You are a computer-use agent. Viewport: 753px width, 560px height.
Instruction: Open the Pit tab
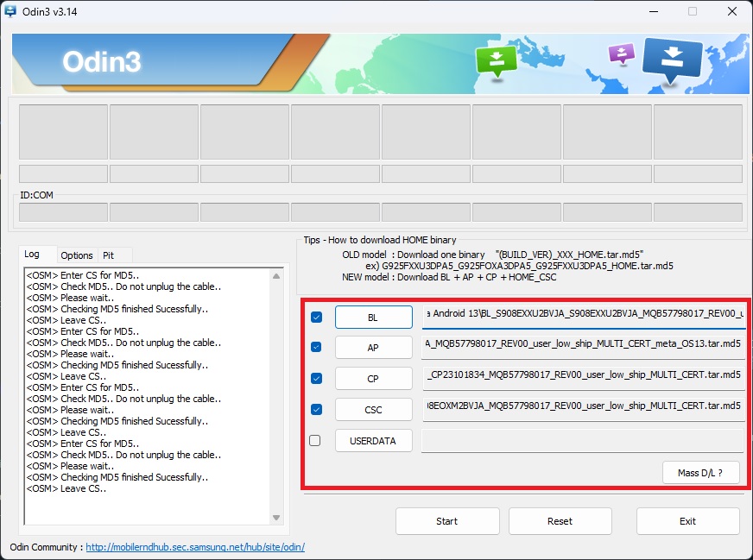(x=109, y=255)
